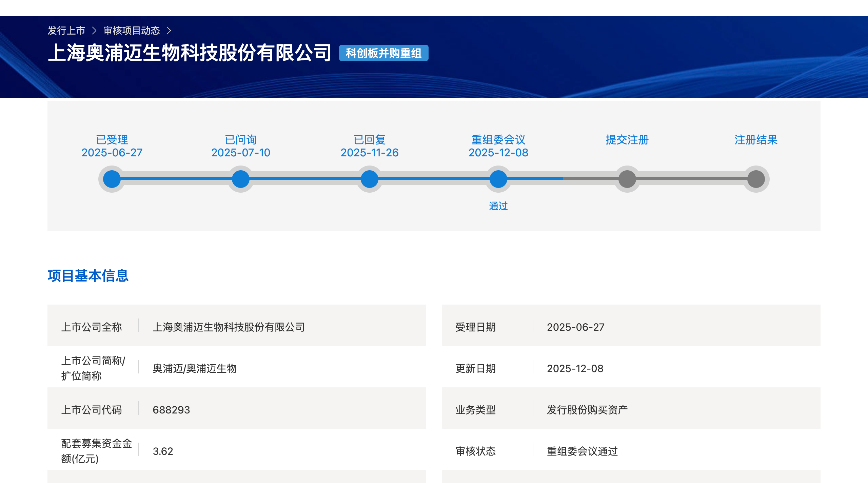
Task: Click the 已问询 2025-07-10 stage label
Action: (241, 146)
